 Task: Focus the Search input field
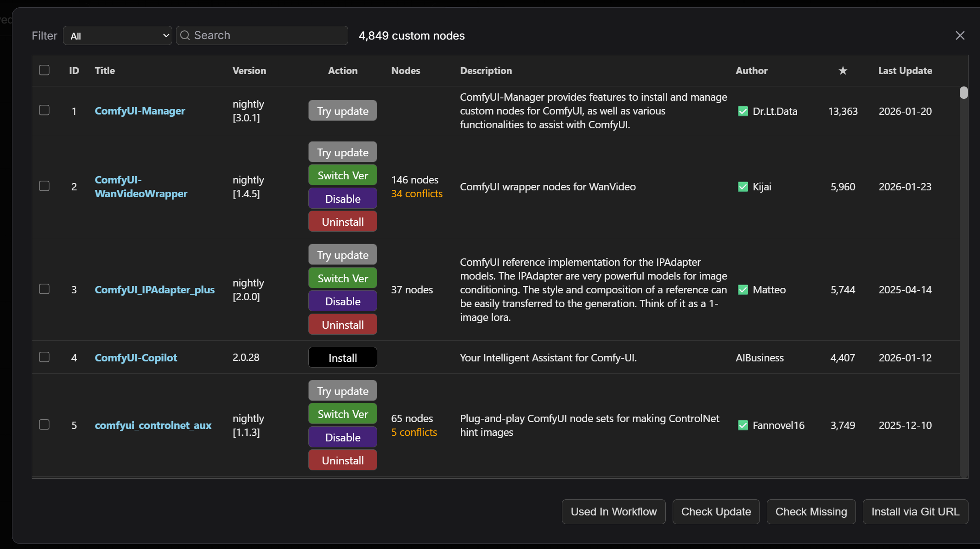pyautogui.click(x=266, y=35)
